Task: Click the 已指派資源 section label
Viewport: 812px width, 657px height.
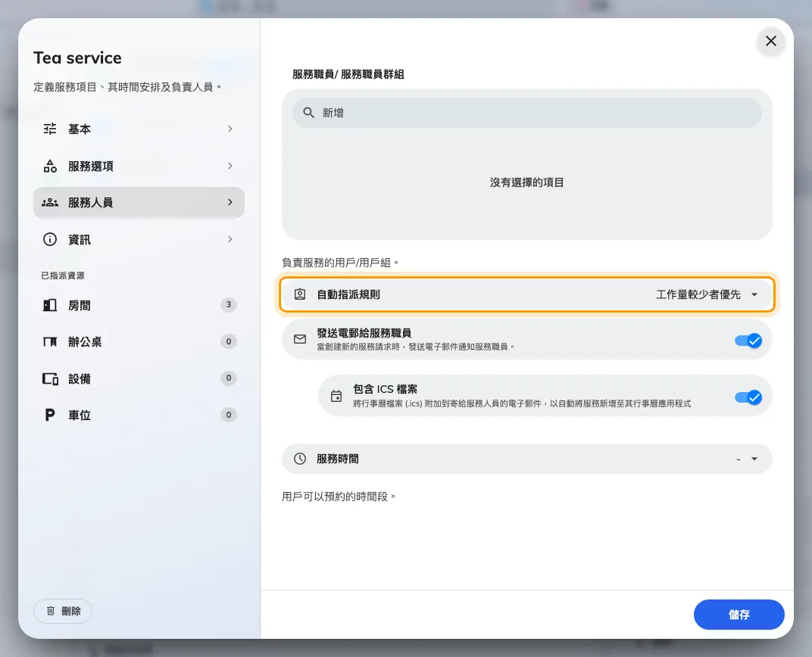Action: [63, 276]
